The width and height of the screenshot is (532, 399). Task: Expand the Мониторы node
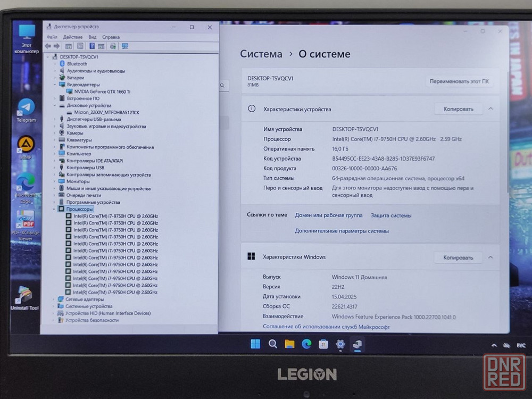tap(54, 181)
